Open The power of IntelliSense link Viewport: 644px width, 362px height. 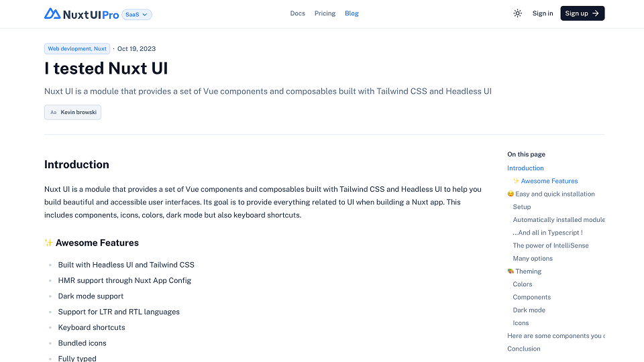(x=551, y=245)
